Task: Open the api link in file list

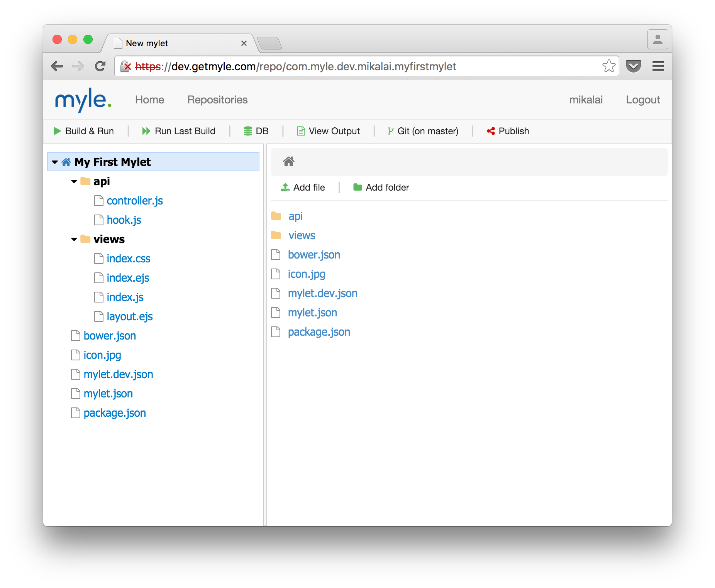Action: (x=296, y=216)
